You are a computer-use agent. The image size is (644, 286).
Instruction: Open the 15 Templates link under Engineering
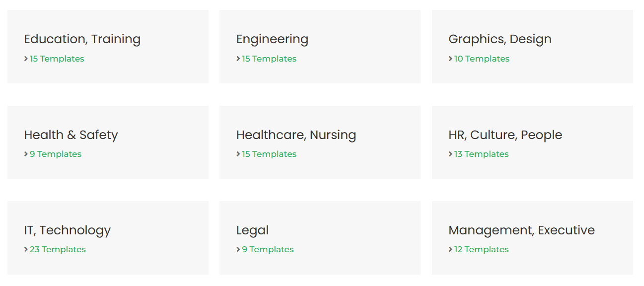click(x=269, y=59)
